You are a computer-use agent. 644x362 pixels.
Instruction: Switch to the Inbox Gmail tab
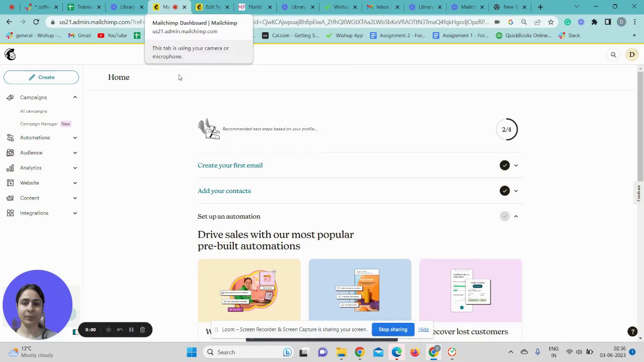[382, 7]
